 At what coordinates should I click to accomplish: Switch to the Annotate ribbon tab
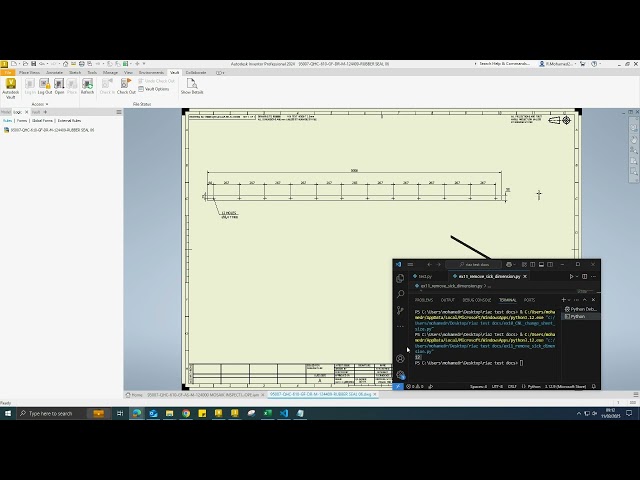click(x=54, y=72)
